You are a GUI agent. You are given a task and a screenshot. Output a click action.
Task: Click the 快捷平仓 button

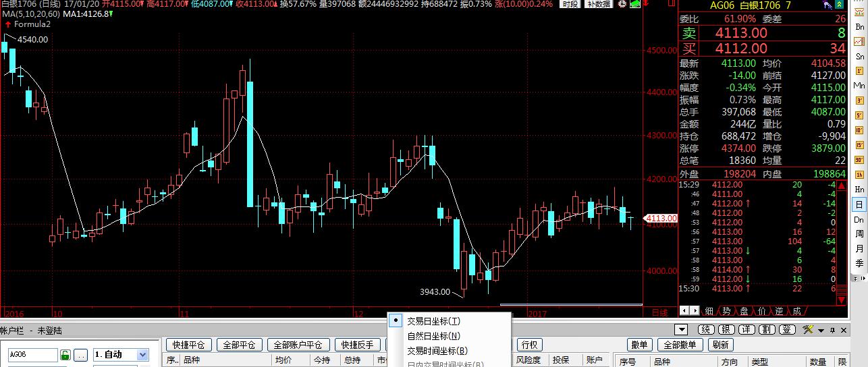[x=189, y=345]
